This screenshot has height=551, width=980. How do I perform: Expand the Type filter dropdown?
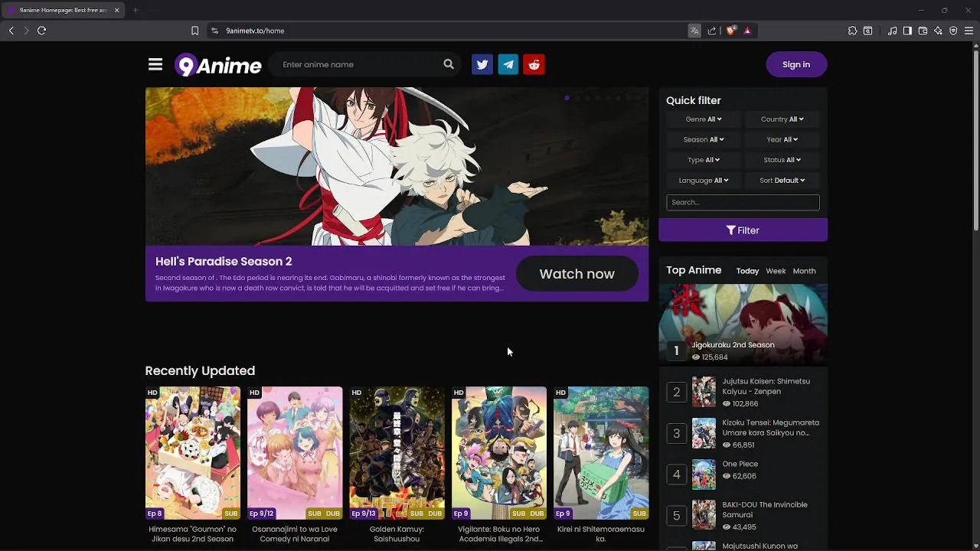pyautogui.click(x=704, y=160)
